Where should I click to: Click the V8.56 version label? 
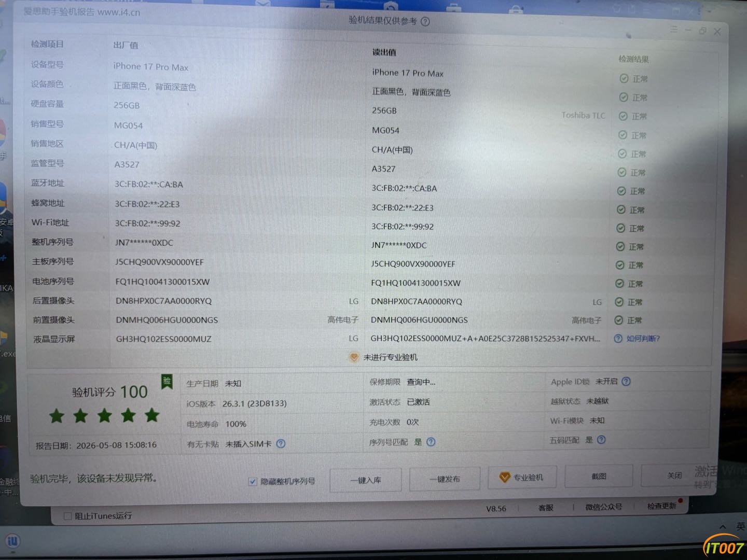tap(496, 509)
